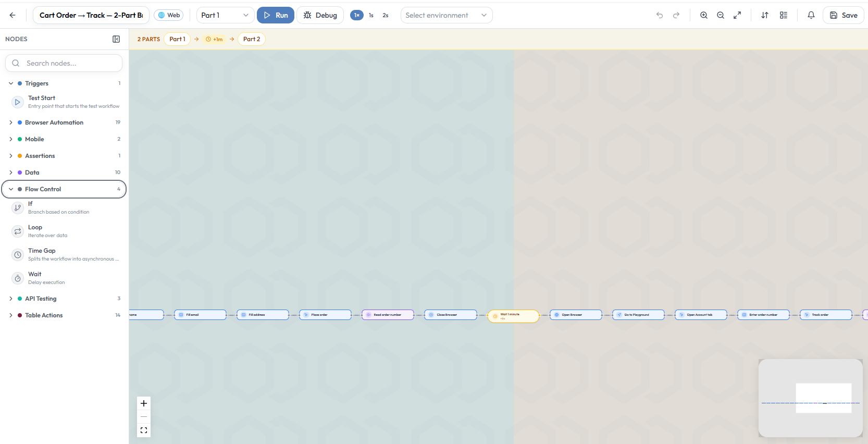Set speed toggle to 2s
This screenshot has width=868, height=444.
pos(386,15)
